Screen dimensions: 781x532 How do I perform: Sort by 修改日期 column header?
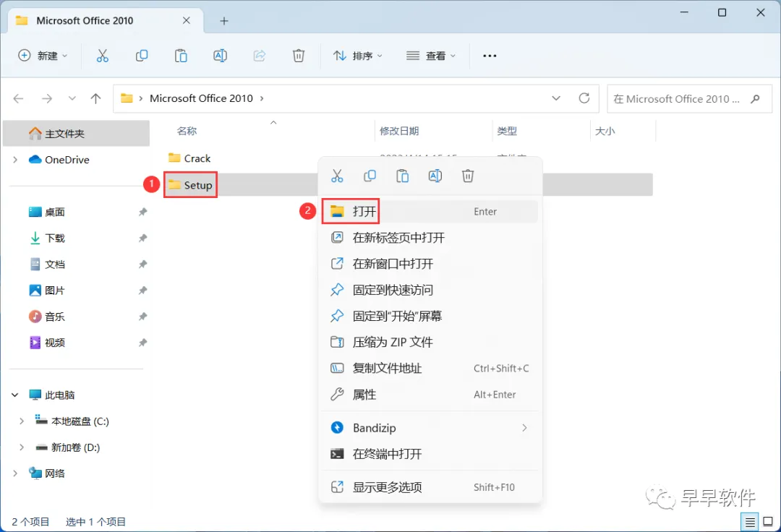[399, 132]
